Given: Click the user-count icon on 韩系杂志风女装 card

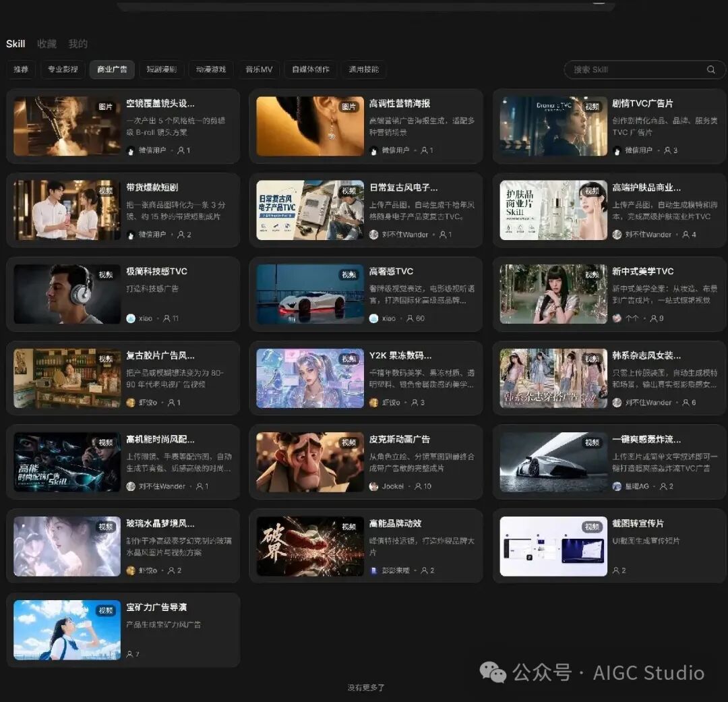Looking at the screenshot, I should pos(686,403).
